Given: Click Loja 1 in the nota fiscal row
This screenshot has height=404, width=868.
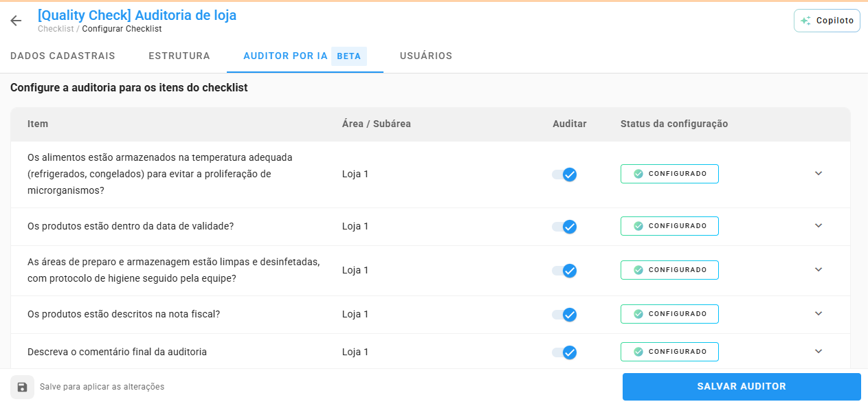Looking at the screenshot, I should click(355, 314).
